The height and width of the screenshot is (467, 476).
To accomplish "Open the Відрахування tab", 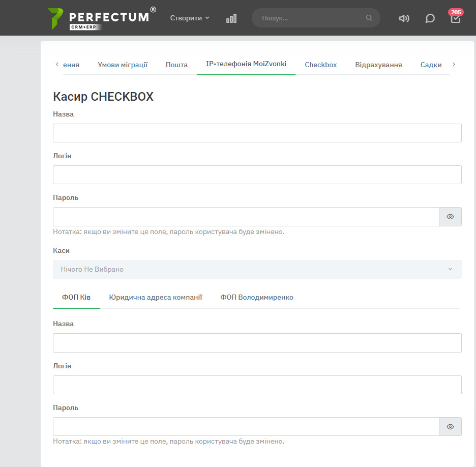I will click(x=378, y=65).
